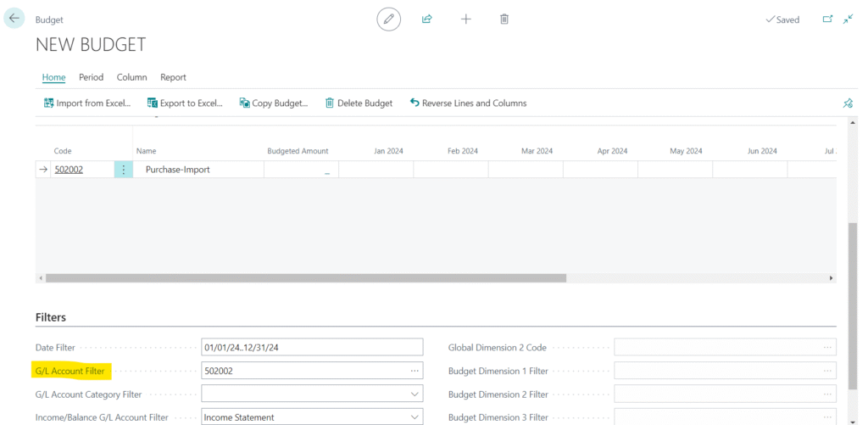Open the Column tab
Image resolution: width=868 pixels, height=425 pixels.
click(x=131, y=77)
